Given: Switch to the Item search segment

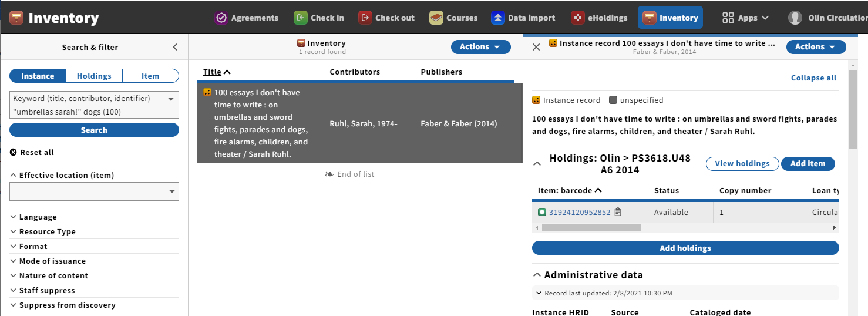Looking at the screenshot, I should point(150,76).
